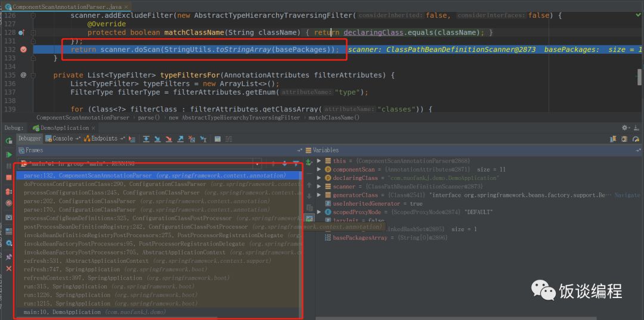Select the useInheritedGenerator variable row
The image size is (644, 320).
tap(479, 203)
